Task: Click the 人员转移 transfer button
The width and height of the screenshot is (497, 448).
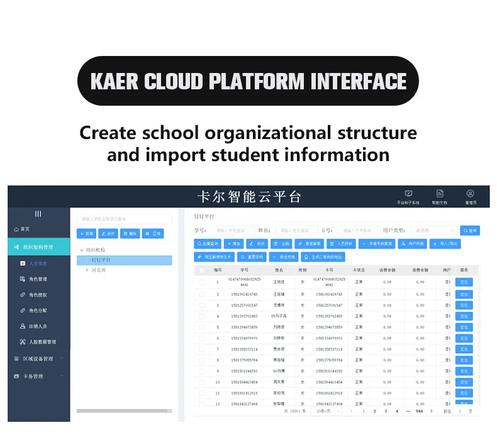Action: click(x=341, y=244)
